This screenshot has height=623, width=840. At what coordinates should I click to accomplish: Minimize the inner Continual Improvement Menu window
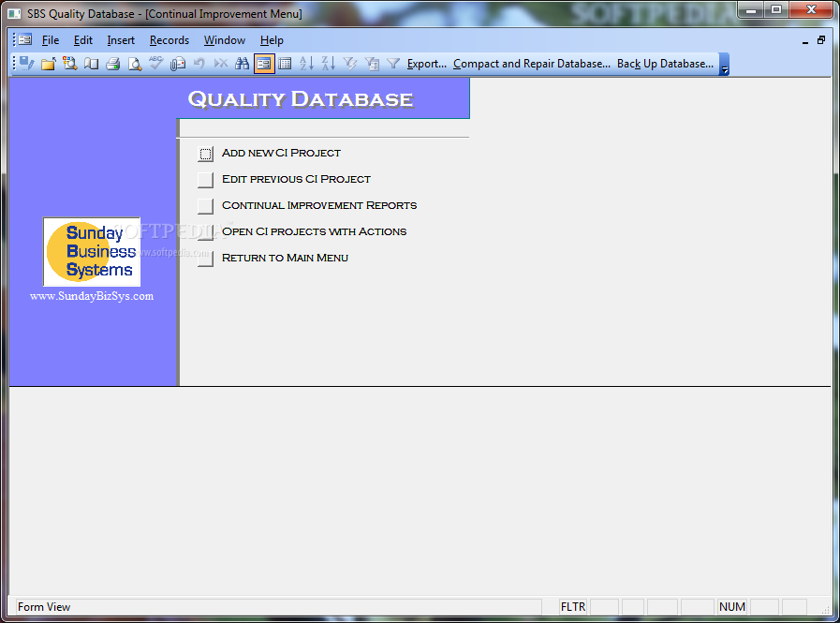pyautogui.click(x=804, y=40)
